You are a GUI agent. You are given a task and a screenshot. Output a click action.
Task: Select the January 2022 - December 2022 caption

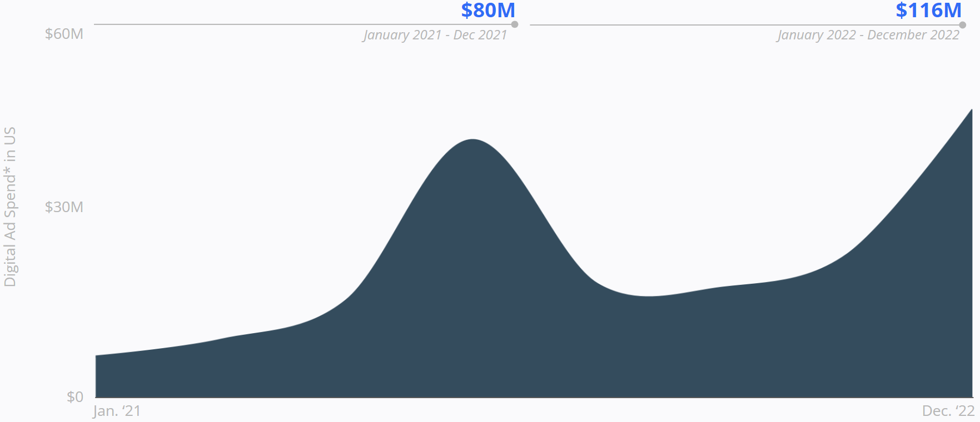[868, 35]
